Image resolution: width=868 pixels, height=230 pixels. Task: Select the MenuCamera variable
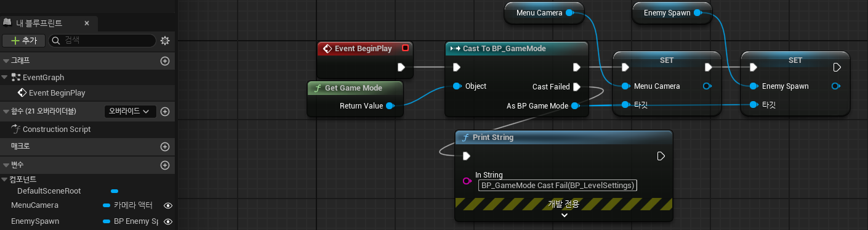(34, 205)
